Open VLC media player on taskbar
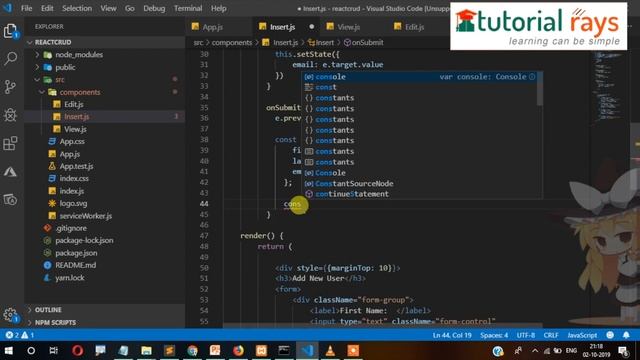 pos(331,351)
